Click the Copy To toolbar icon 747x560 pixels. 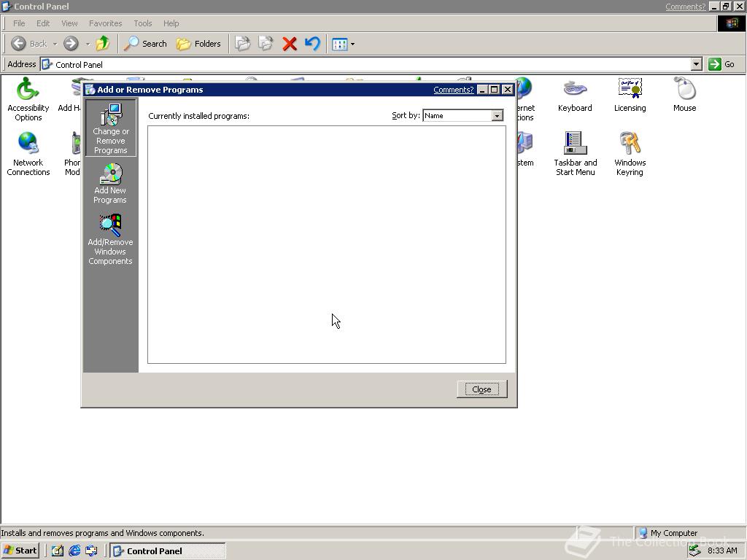point(266,44)
